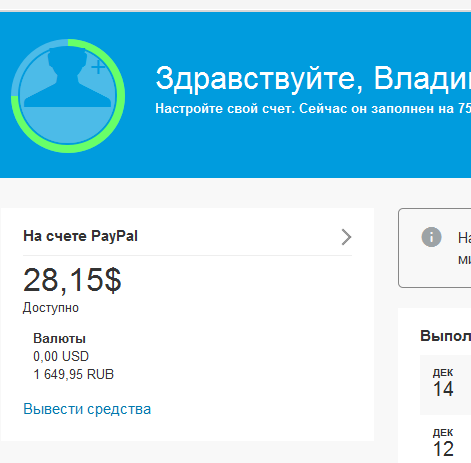Click the 0,00 USD currency line
471x463 pixels.
click(x=61, y=356)
